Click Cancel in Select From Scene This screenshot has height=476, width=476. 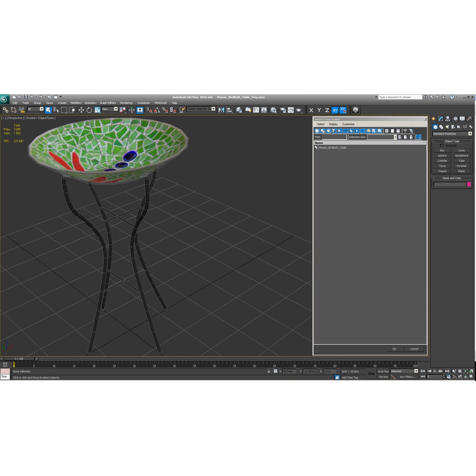pyautogui.click(x=414, y=349)
